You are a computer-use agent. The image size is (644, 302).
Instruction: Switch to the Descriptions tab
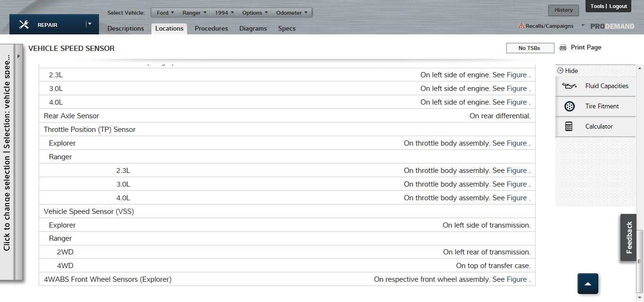click(x=126, y=28)
